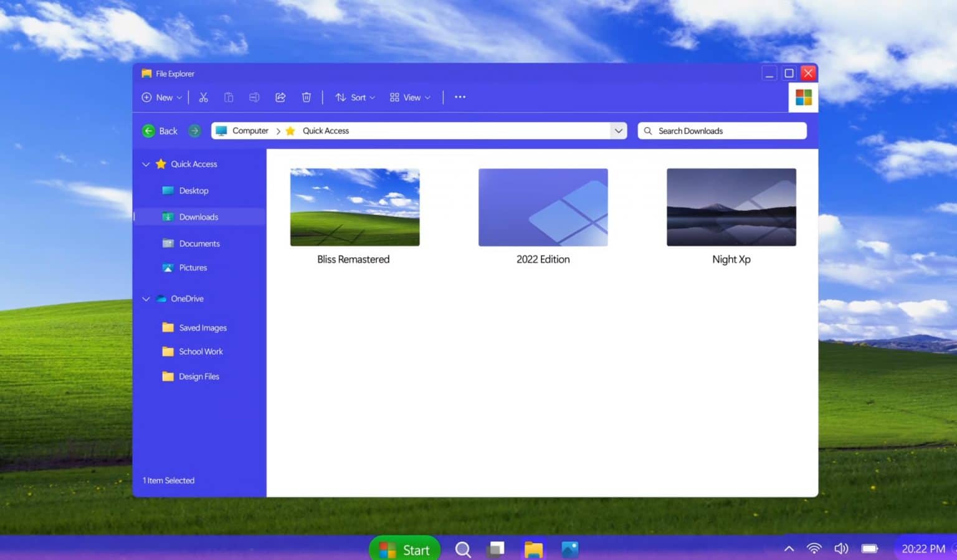Open the more options menu with three dots

tap(460, 97)
